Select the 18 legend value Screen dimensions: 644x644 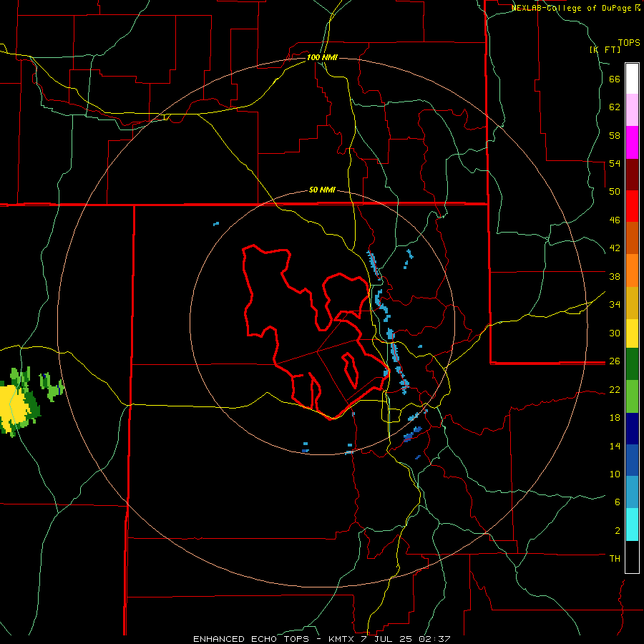pos(615,418)
